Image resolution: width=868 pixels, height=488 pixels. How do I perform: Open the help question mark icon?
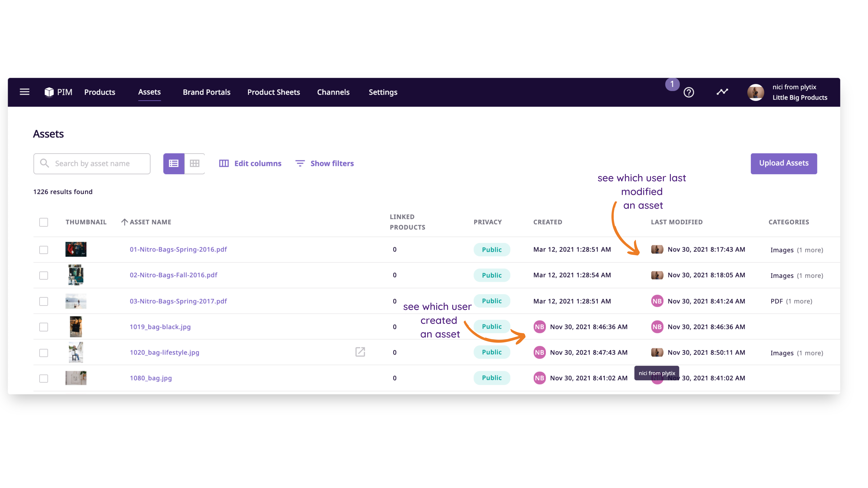(688, 92)
